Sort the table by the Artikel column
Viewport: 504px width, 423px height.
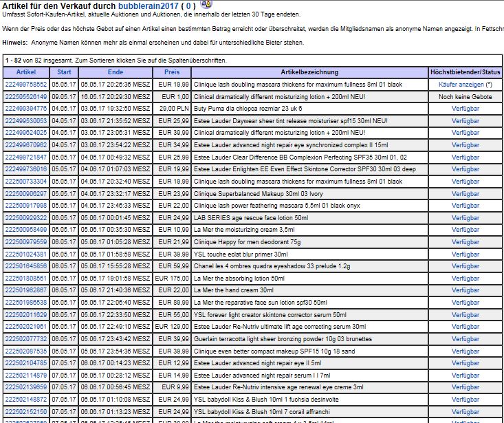click(26, 72)
